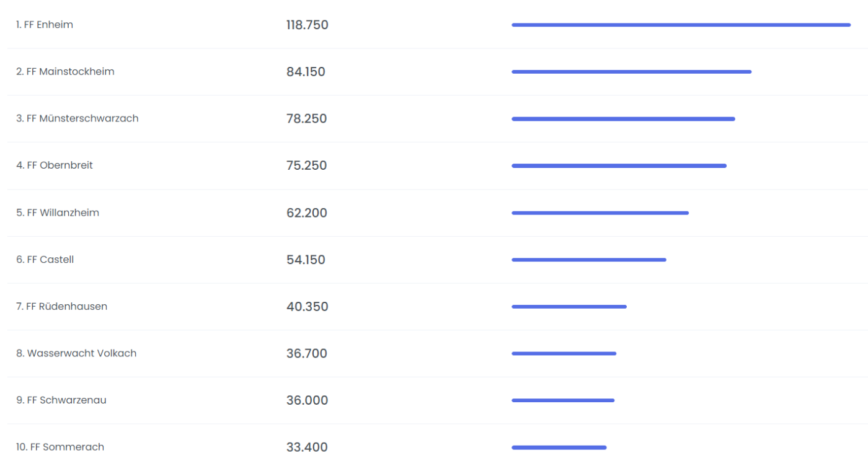Click the bar for Wasserwacht Volkach
This screenshot has height=471, width=868.
click(x=564, y=353)
